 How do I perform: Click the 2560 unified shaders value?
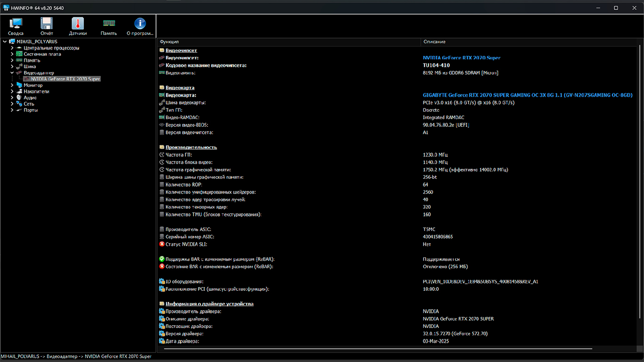[428, 192]
